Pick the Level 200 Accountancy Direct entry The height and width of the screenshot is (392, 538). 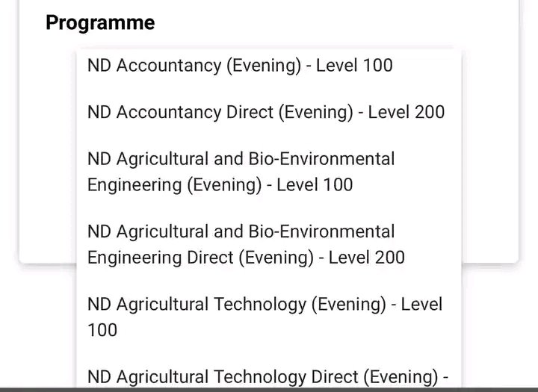tap(265, 112)
